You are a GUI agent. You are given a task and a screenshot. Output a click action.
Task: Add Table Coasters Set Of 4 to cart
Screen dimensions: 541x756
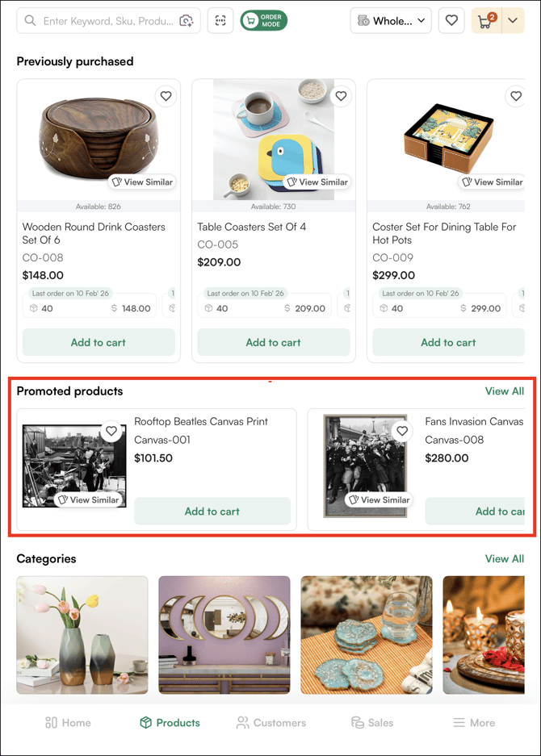point(273,342)
